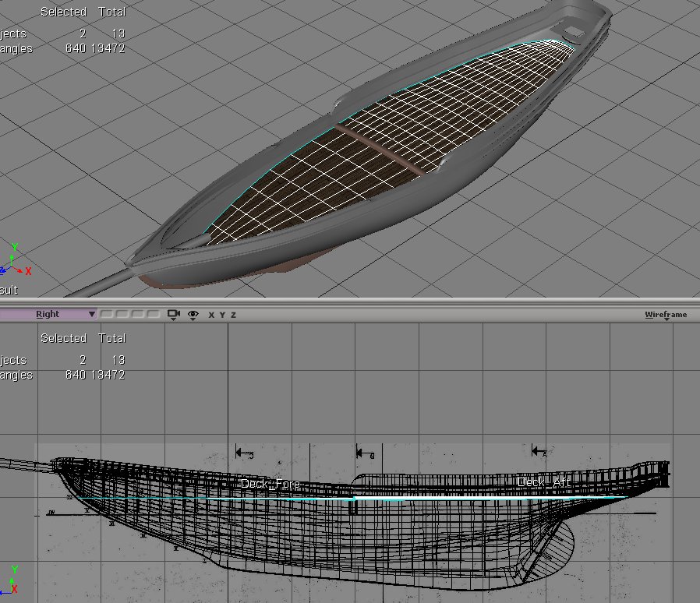Click the axis gizmo in Right view

tap(14, 580)
